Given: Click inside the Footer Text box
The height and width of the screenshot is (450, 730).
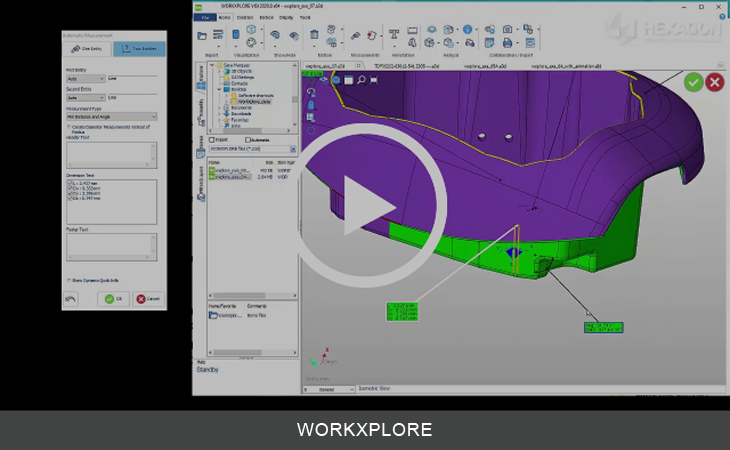Looking at the screenshot, I should pos(112,247).
